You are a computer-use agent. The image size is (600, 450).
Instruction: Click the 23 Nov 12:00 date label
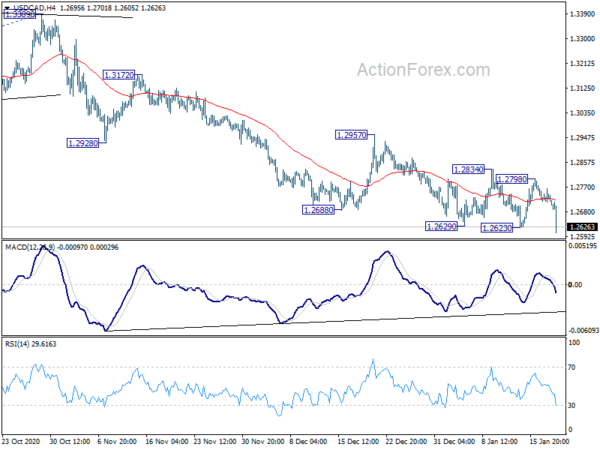[x=214, y=441]
